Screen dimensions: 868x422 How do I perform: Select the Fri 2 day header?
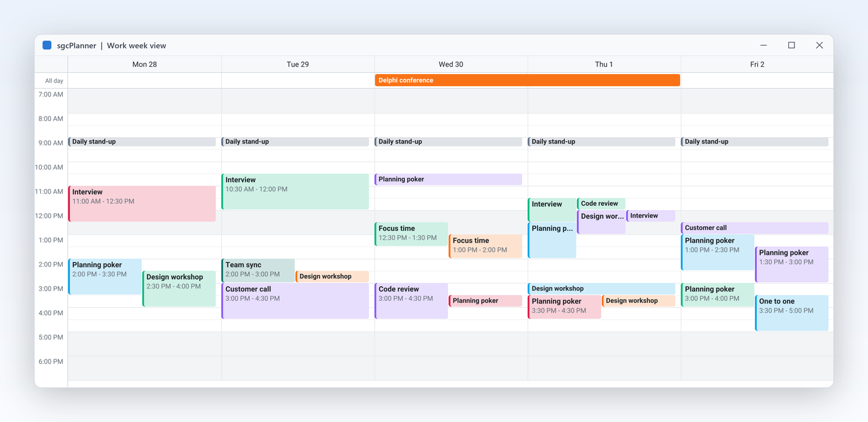pyautogui.click(x=757, y=64)
